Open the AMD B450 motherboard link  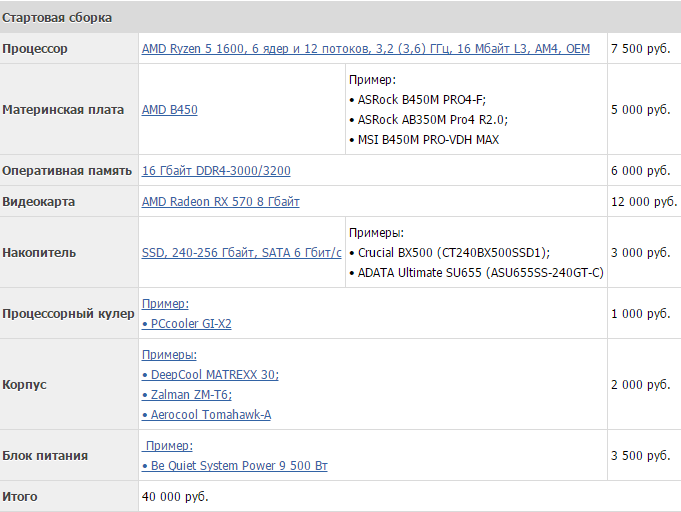169,109
